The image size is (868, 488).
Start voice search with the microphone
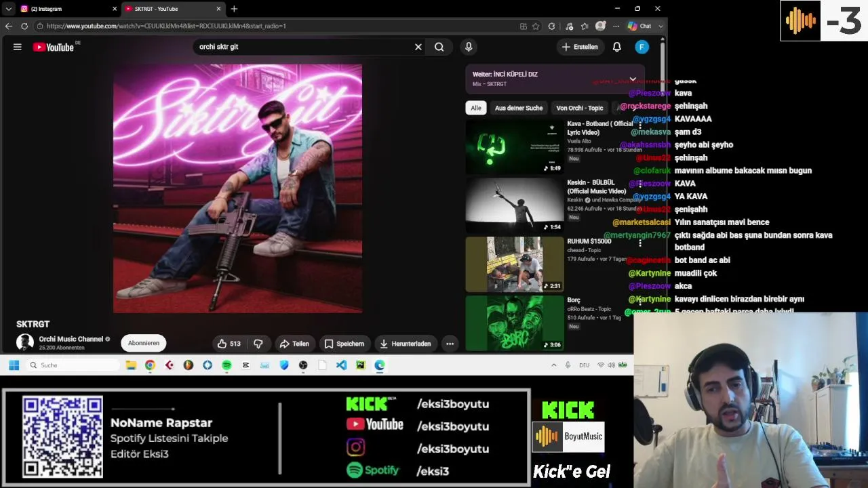469,47
